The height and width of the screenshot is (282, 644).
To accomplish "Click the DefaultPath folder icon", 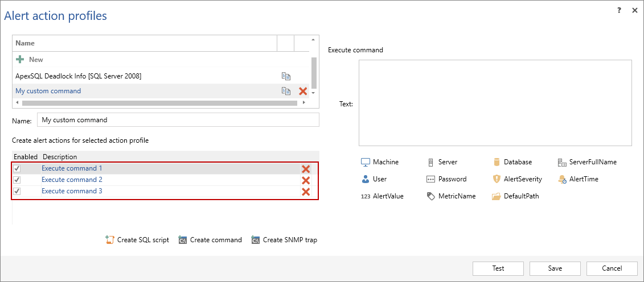I will coord(497,196).
